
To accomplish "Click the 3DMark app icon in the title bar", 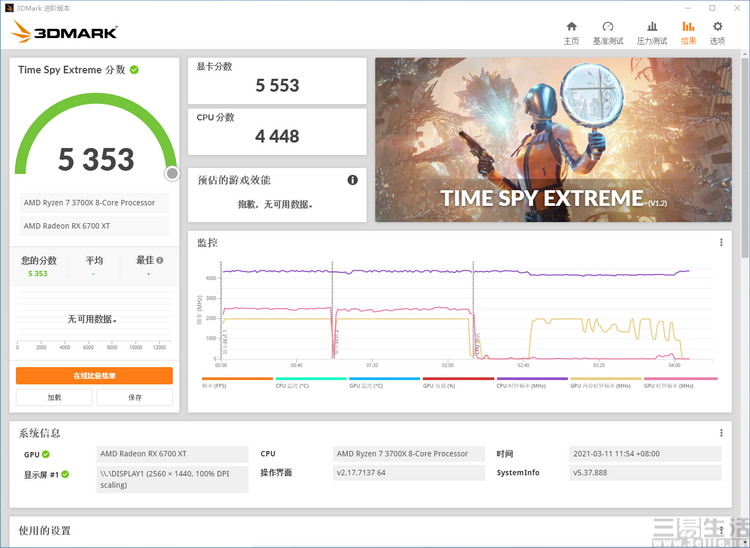I will pos(9,8).
